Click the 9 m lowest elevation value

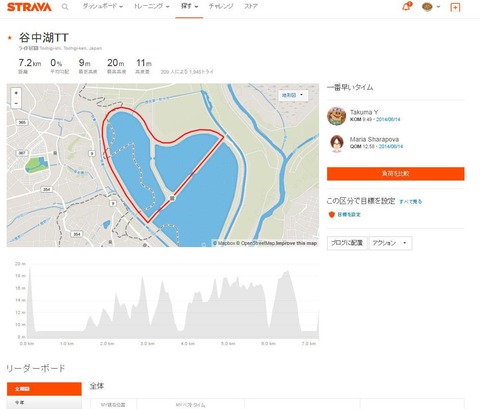[x=84, y=63]
